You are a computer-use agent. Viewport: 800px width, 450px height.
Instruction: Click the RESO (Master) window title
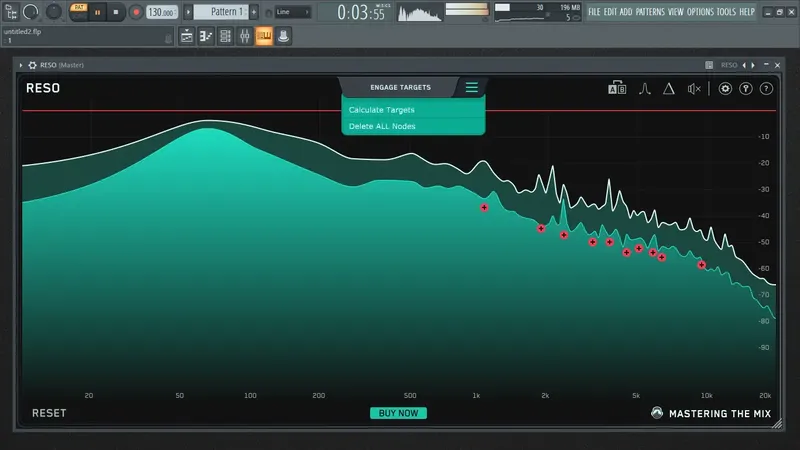[x=62, y=65]
